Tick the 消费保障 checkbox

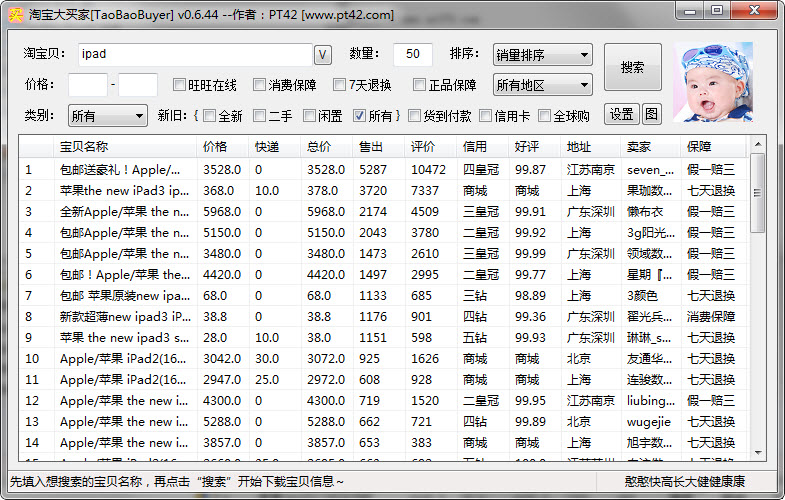260,85
